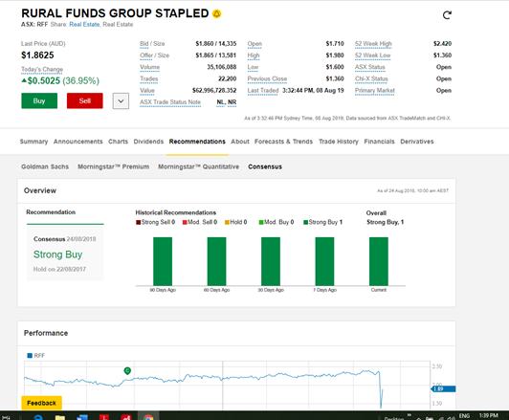Expand the dropdown next to Sell button

[121, 101]
